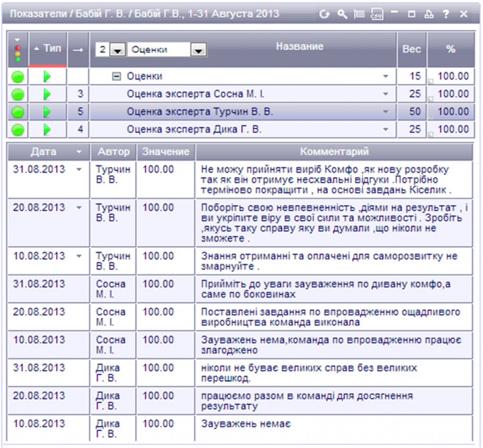The image size is (483, 448).
Task: Click green status circle in Оценки row
Action: 18,77
